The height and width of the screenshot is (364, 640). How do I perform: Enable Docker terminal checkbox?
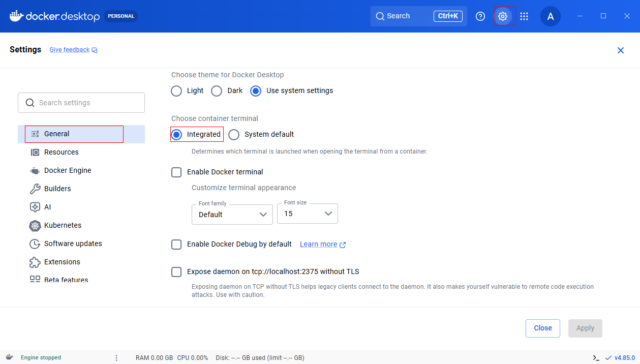(176, 172)
